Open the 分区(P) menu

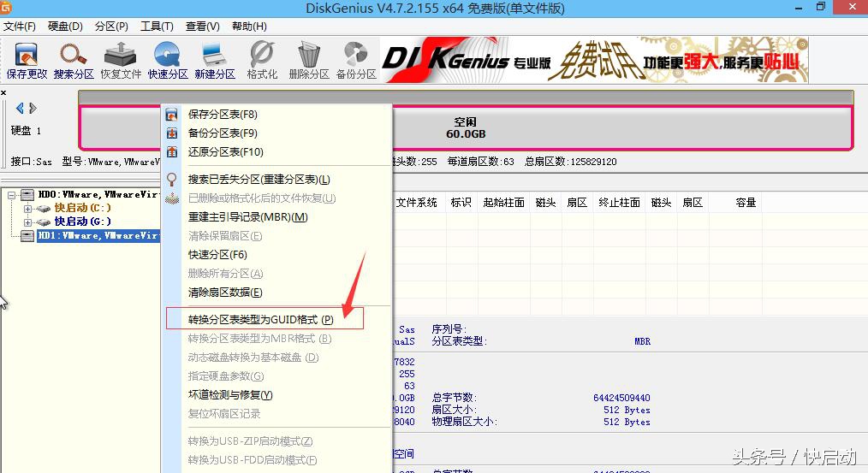tap(111, 27)
